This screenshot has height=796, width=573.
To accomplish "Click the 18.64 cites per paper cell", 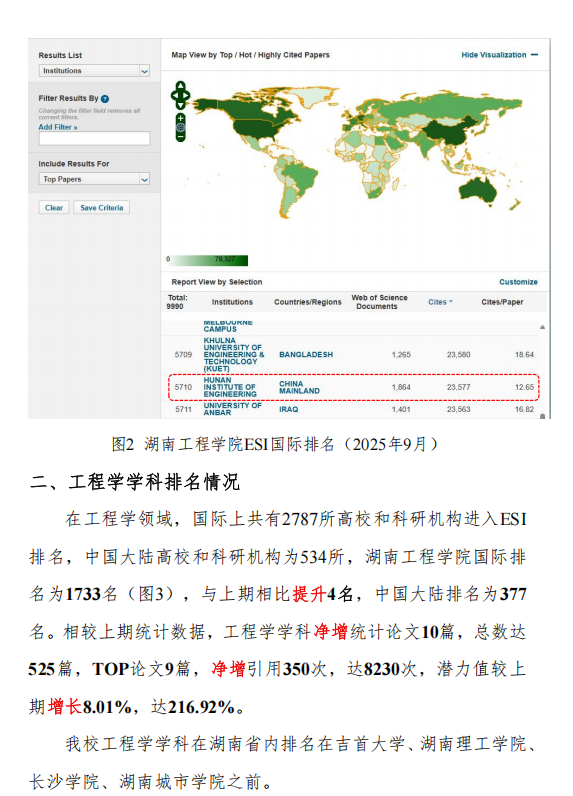I will 524,355.
